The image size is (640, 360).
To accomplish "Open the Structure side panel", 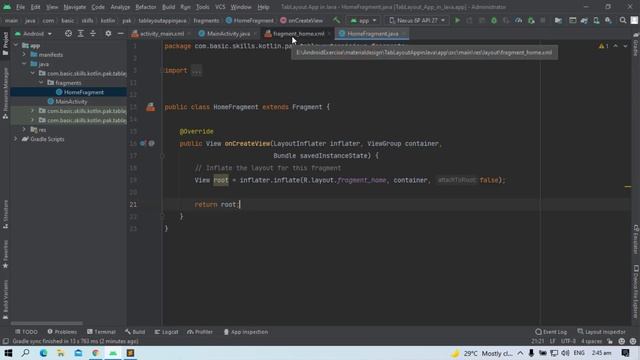I will (x=5, y=214).
